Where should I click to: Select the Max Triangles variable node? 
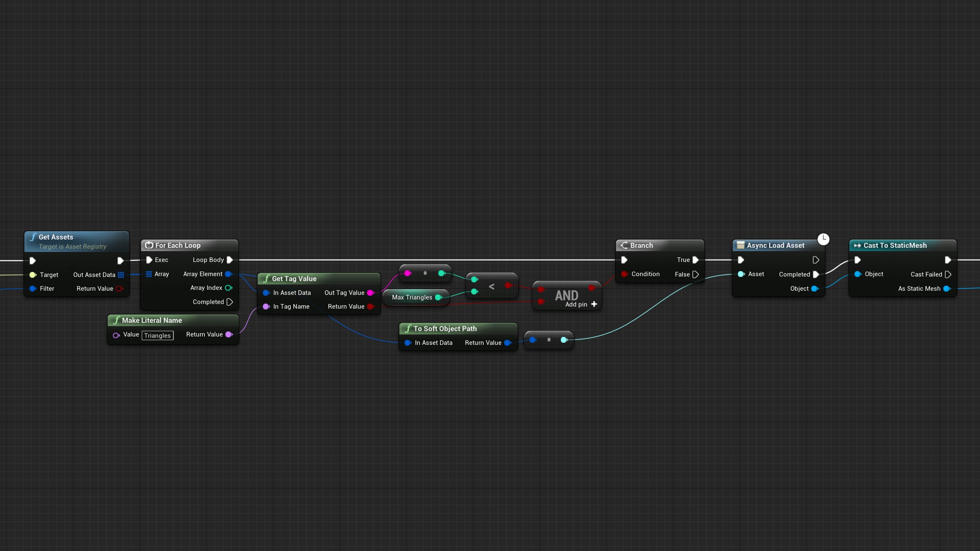(x=412, y=297)
